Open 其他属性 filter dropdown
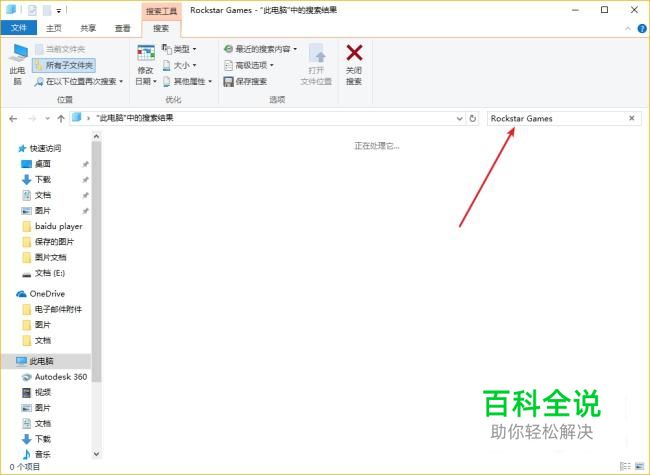Image resolution: width=650 pixels, height=475 pixels. (187, 81)
